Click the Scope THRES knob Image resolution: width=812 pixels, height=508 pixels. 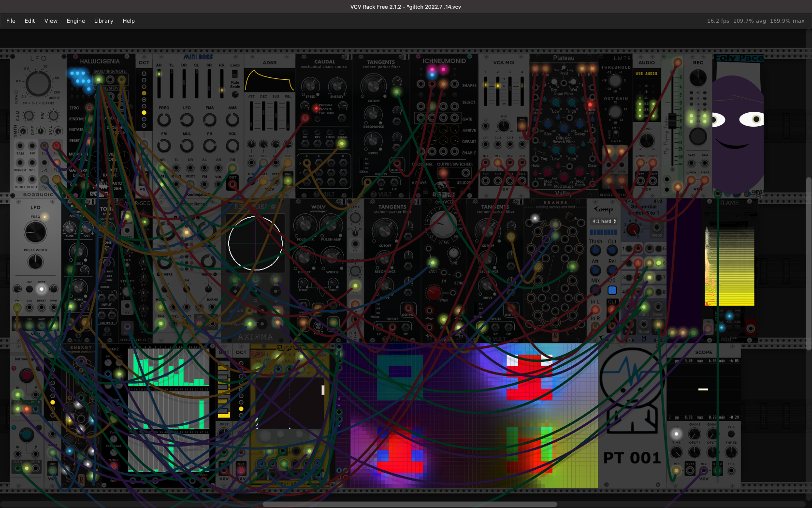click(x=731, y=452)
